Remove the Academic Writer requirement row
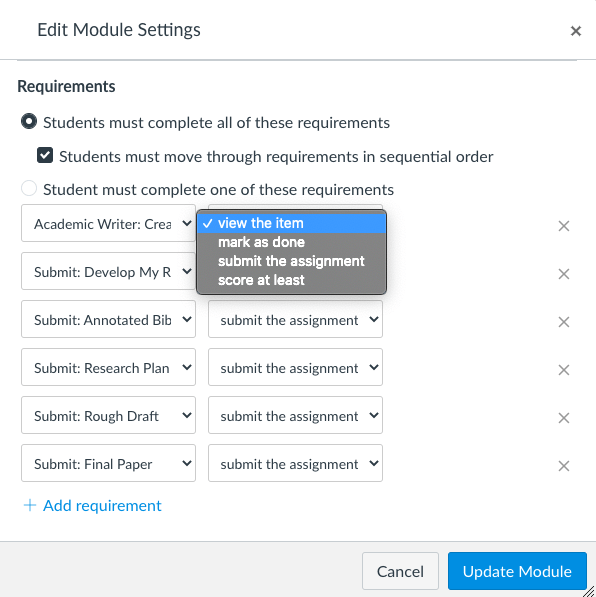The width and height of the screenshot is (596, 597). point(564,226)
